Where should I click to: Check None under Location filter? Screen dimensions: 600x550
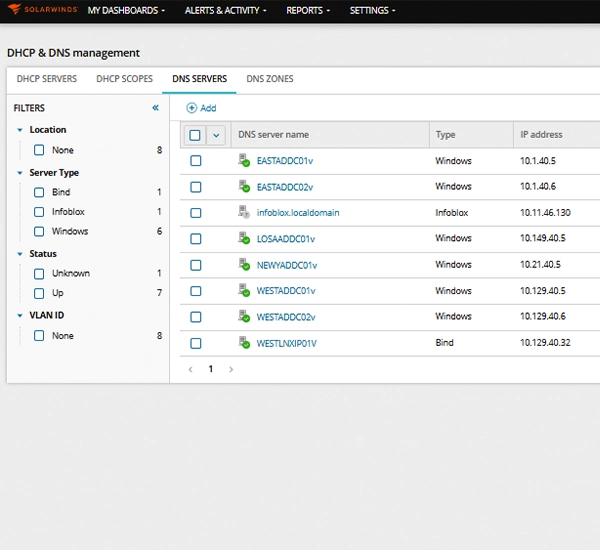[x=39, y=150]
